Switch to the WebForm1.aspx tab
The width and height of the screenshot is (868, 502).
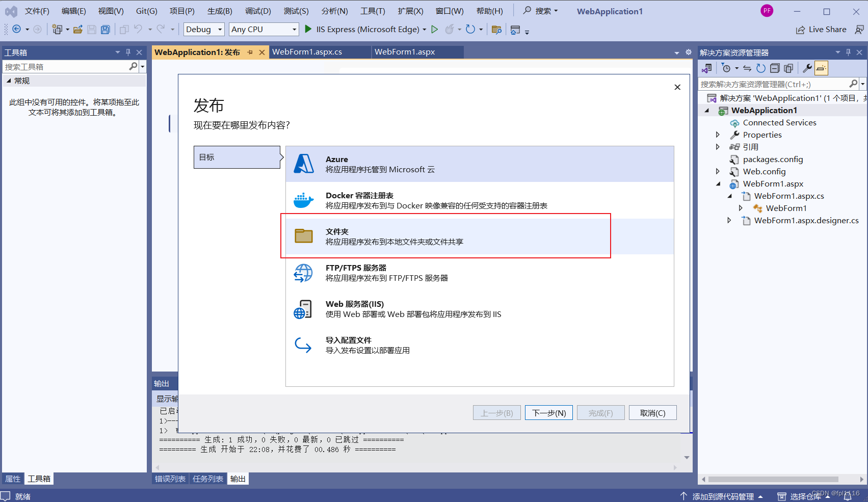coord(405,52)
